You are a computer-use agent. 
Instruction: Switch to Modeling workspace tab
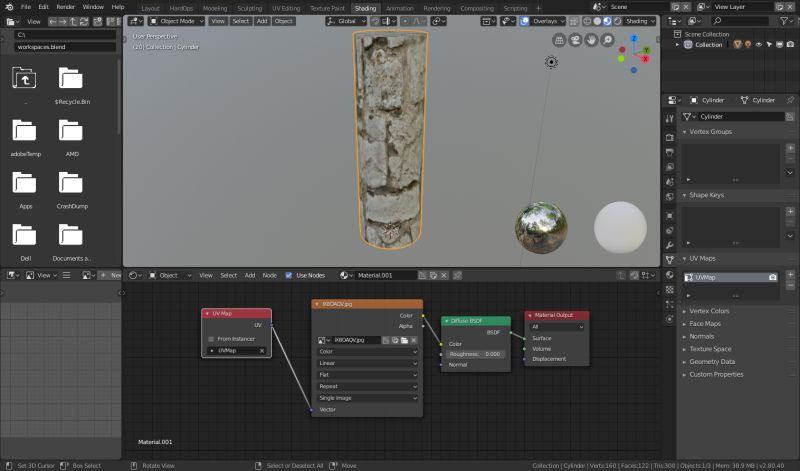(215, 8)
